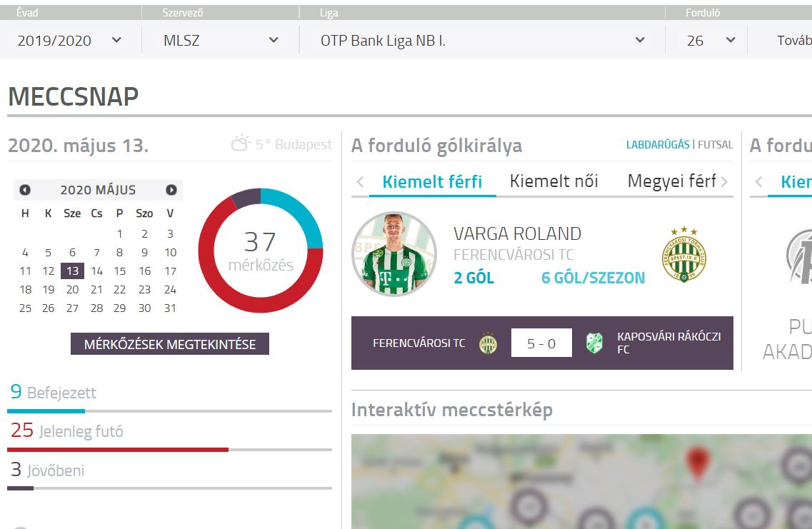
Task: Click the 37 mérkőzés donut chart
Action: 261,251
